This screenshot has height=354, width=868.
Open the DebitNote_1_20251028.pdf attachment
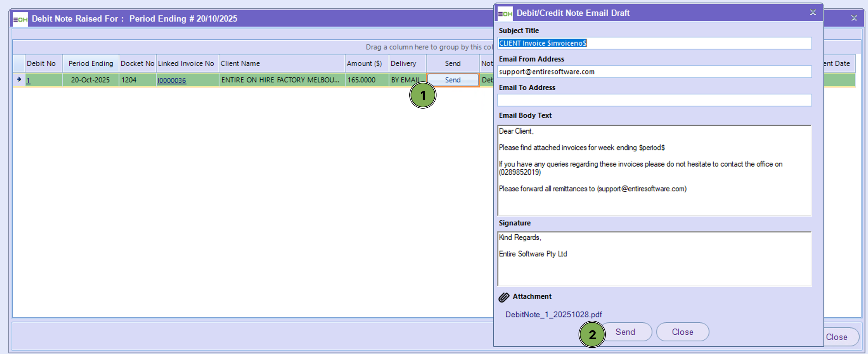pyautogui.click(x=553, y=314)
